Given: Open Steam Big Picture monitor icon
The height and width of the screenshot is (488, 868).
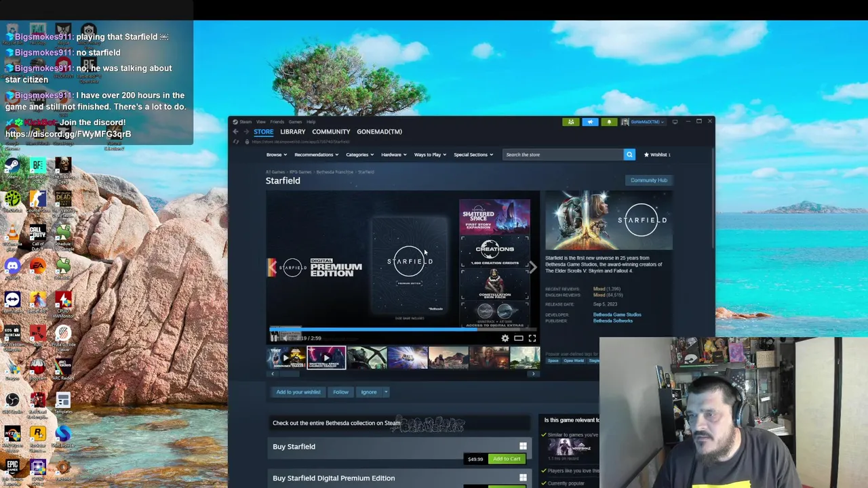Looking at the screenshot, I should tap(675, 122).
